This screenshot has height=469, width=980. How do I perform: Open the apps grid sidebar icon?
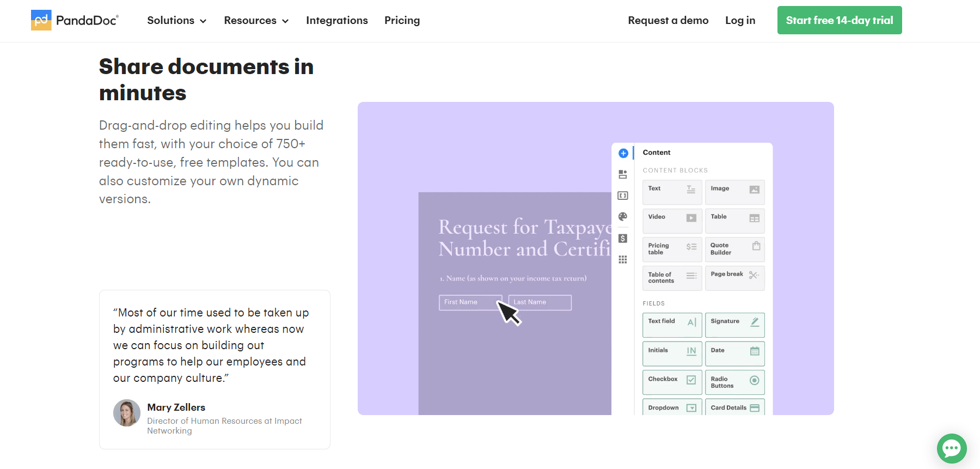623,260
